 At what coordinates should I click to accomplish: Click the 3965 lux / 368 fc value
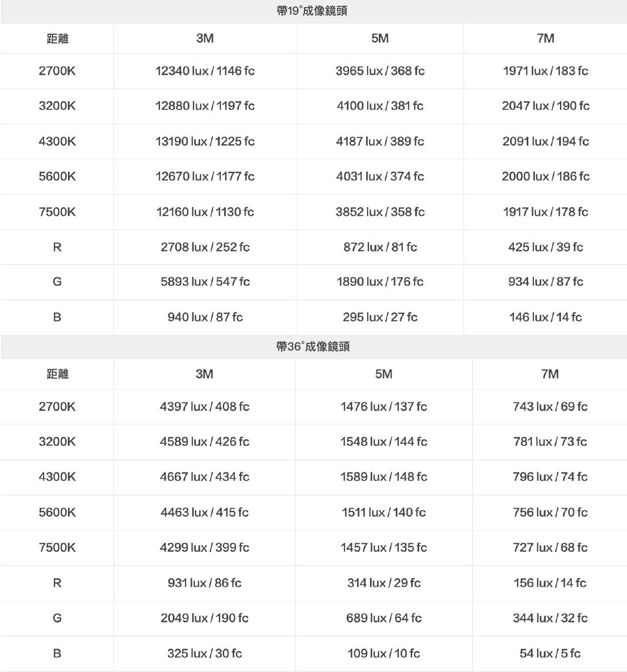click(380, 71)
